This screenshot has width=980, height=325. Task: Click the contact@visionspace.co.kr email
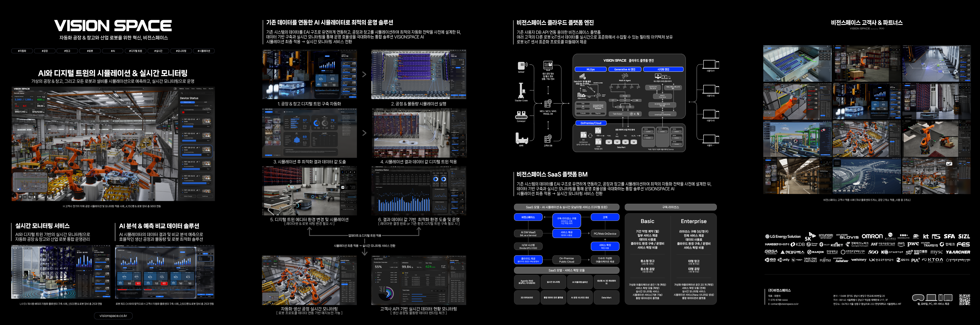(785, 304)
